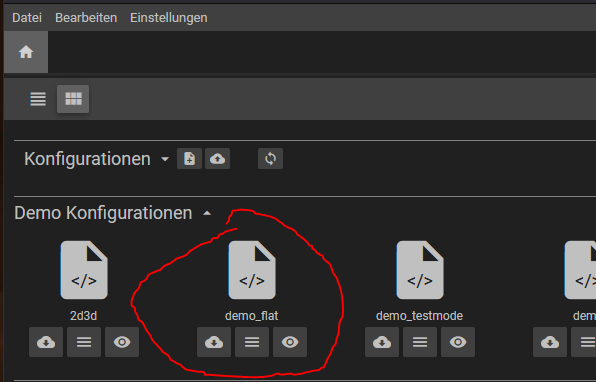Preview demo_flat with eye icon
Screen dimensions: 596x382
pyautogui.click(x=290, y=342)
